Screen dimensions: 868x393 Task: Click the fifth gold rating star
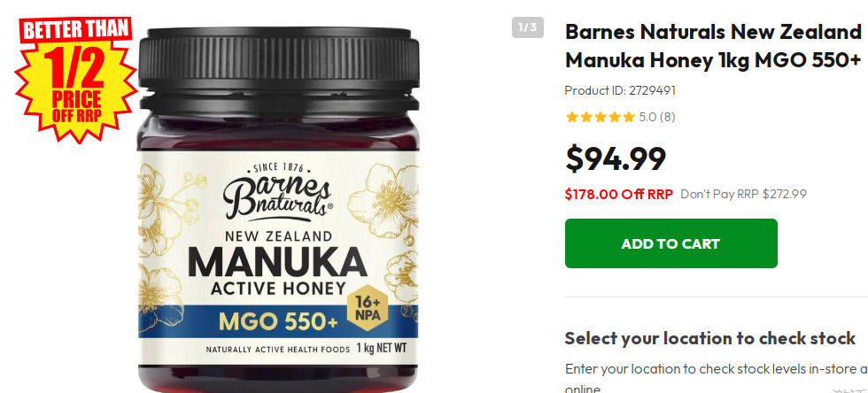(628, 117)
